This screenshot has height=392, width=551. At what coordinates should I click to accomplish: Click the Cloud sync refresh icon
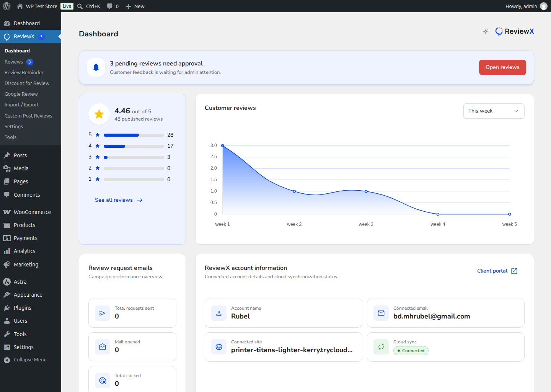(381, 347)
